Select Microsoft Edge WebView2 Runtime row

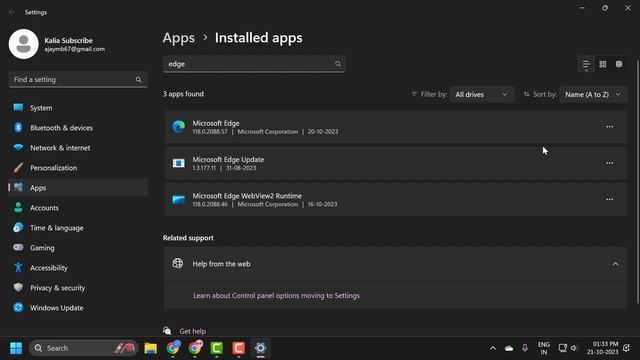click(396, 200)
